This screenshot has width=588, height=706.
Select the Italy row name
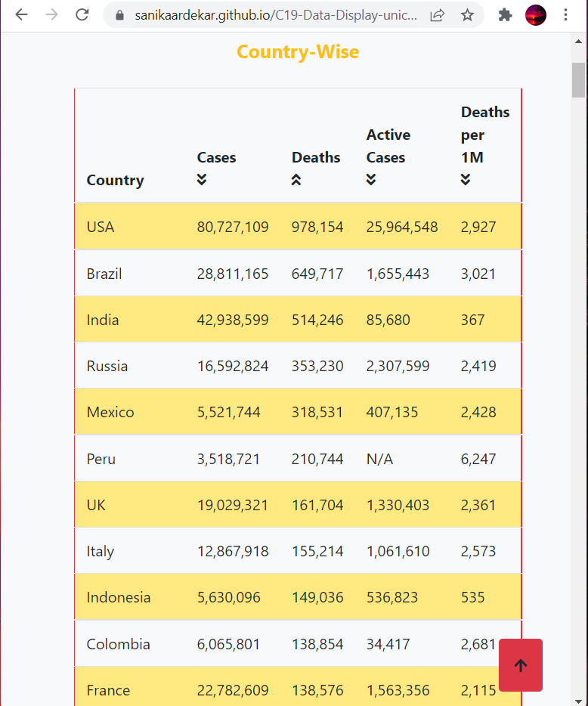point(101,551)
